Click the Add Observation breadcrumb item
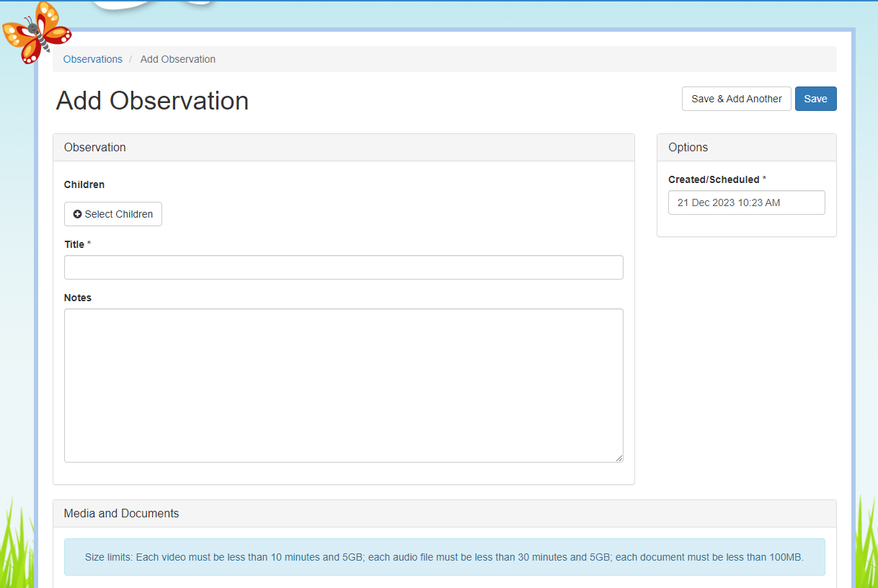 point(177,59)
